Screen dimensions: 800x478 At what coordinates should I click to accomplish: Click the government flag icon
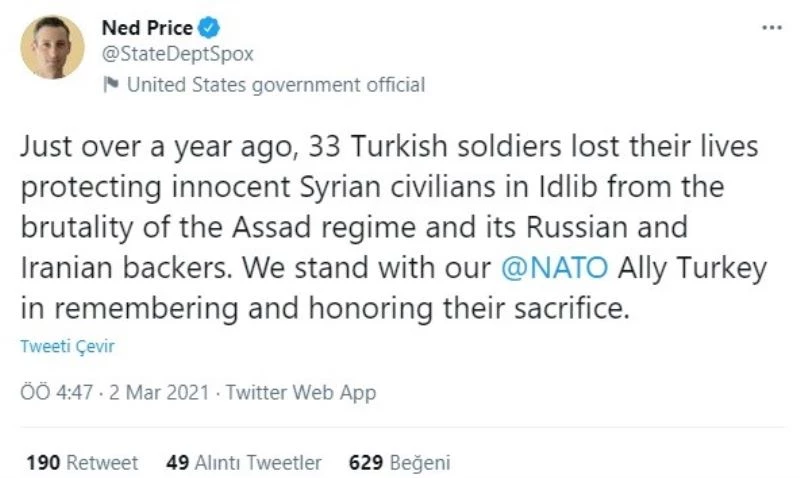[111, 85]
